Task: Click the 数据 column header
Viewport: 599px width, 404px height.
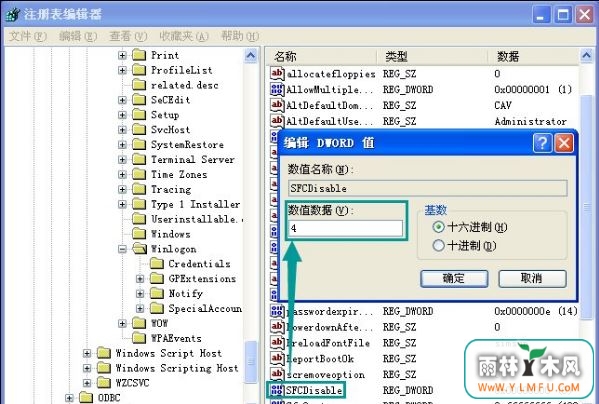Action: coord(533,57)
